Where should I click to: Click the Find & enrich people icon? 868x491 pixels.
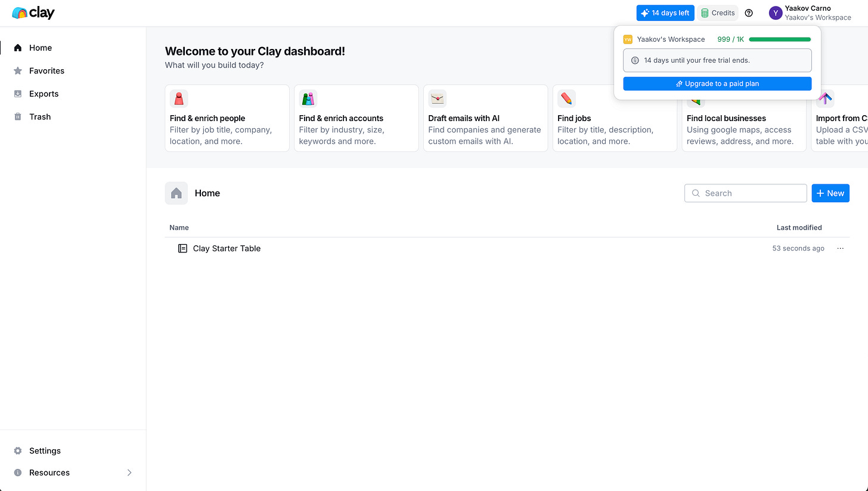point(179,98)
